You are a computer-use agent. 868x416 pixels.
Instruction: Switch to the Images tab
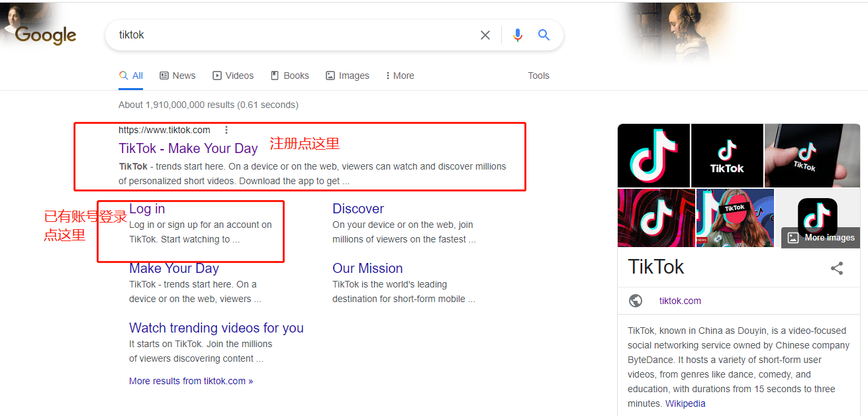pos(348,76)
